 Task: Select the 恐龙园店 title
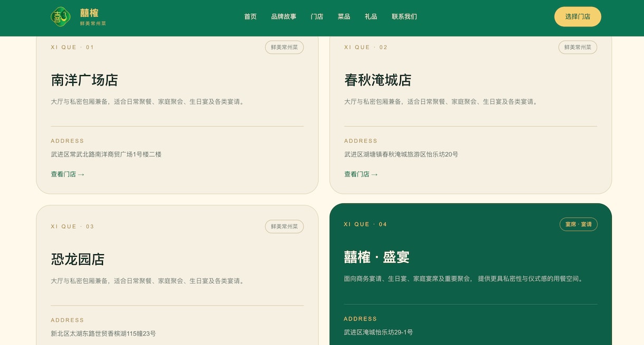pos(78,259)
